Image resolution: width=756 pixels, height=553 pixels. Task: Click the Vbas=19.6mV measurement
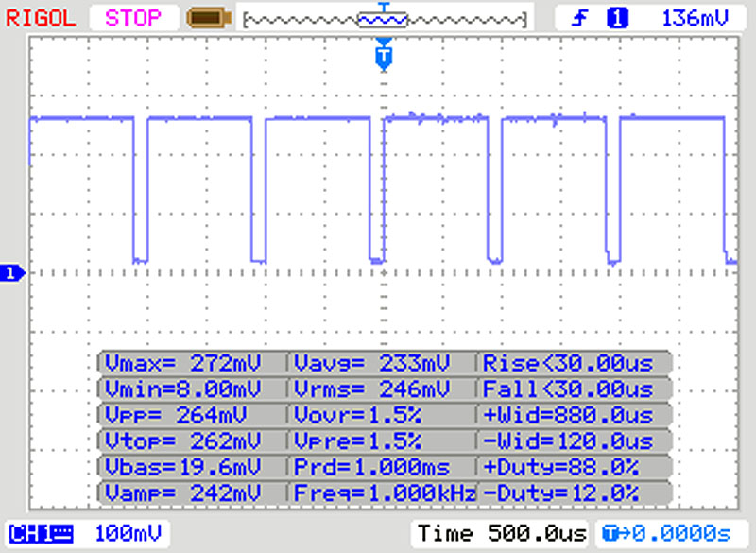tap(182, 467)
